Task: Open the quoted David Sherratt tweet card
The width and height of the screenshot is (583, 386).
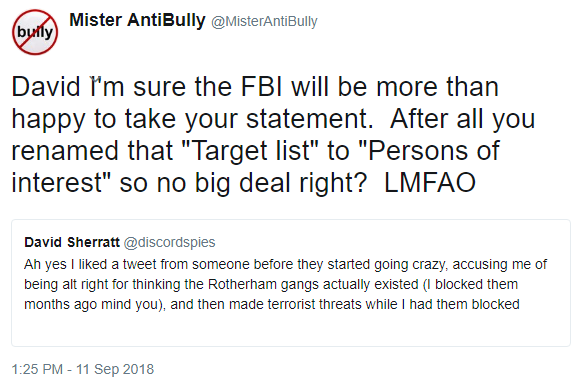Action: coord(291,283)
